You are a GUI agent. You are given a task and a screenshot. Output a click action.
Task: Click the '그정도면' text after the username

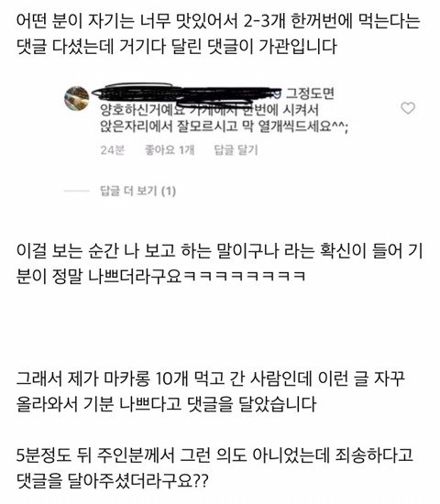pyautogui.click(x=311, y=93)
